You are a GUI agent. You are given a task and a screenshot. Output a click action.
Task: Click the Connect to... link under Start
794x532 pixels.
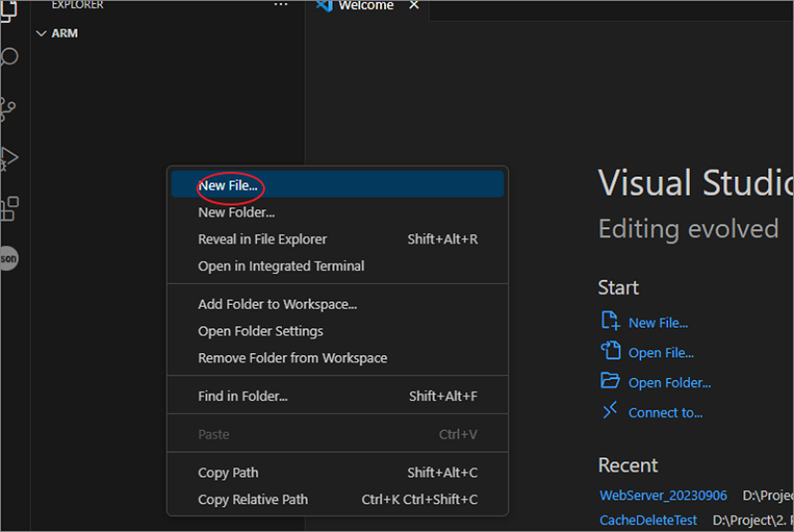[x=666, y=412]
